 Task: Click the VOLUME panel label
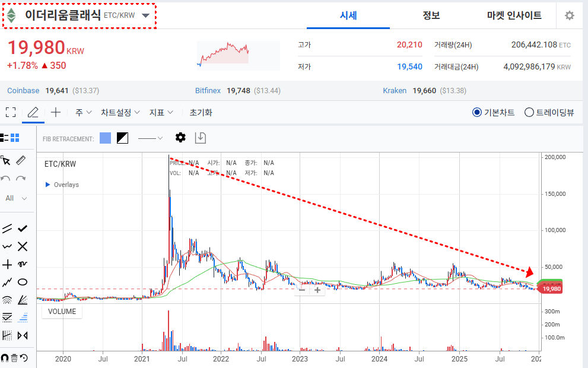[x=62, y=312]
